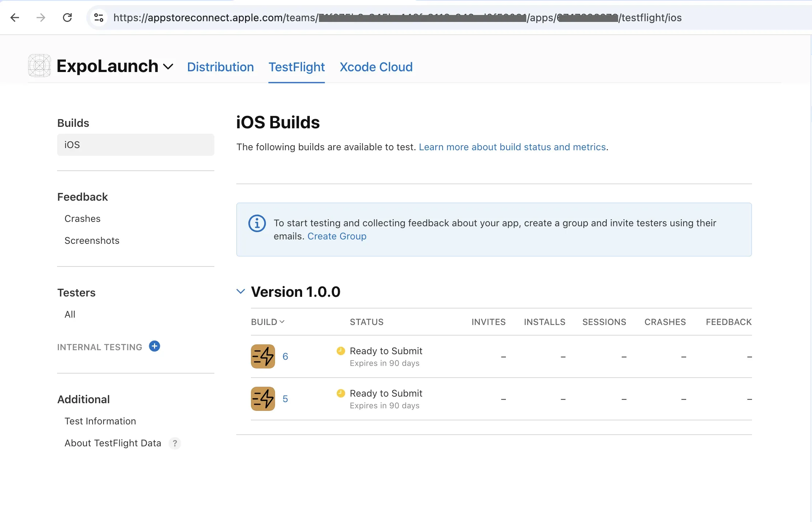Click the INSTALLS column header
The image size is (812, 522).
545,322
